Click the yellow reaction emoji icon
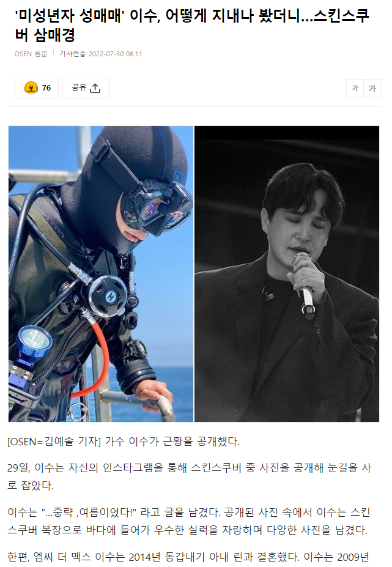 (31, 88)
